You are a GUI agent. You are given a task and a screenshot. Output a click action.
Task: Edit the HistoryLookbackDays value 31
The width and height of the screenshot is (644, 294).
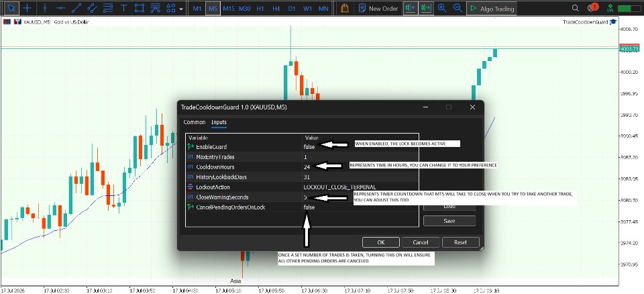tap(360, 177)
